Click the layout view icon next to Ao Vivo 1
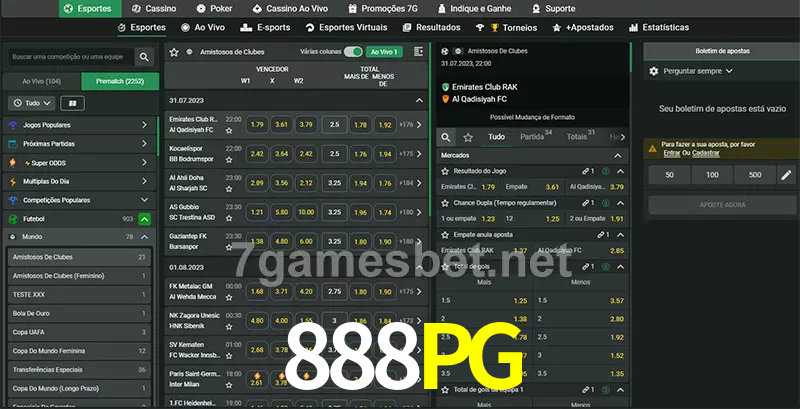 tap(418, 52)
